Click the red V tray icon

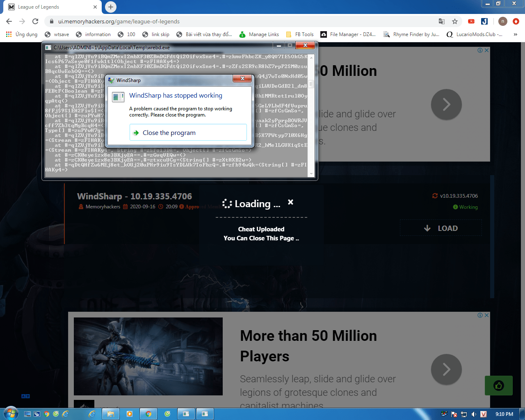[484, 414]
